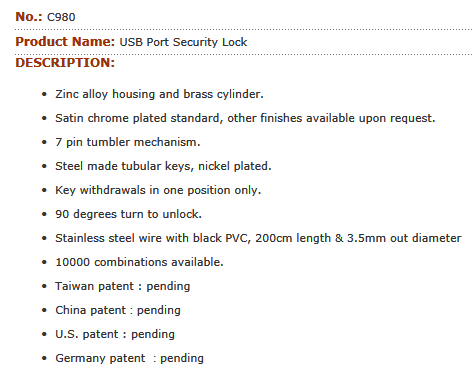This screenshot has height=386, width=472.
Task: Click the 'nickel plated' phrase
Action: coord(235,166)
